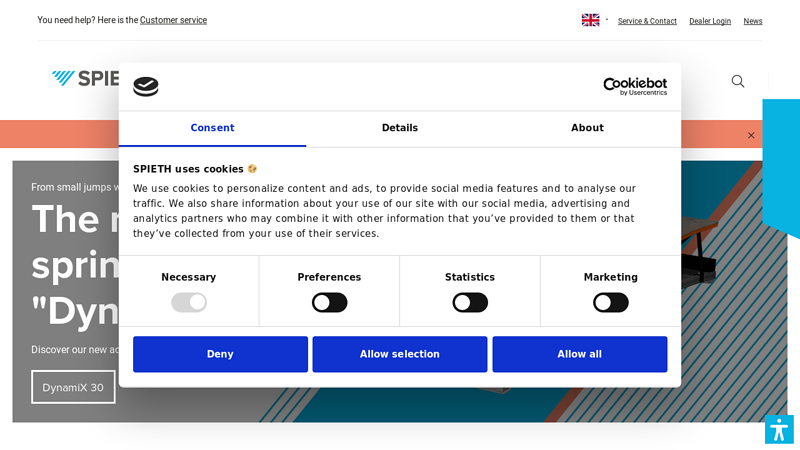
Task: Click the search magnifier icon
Action: click(738, 81)
